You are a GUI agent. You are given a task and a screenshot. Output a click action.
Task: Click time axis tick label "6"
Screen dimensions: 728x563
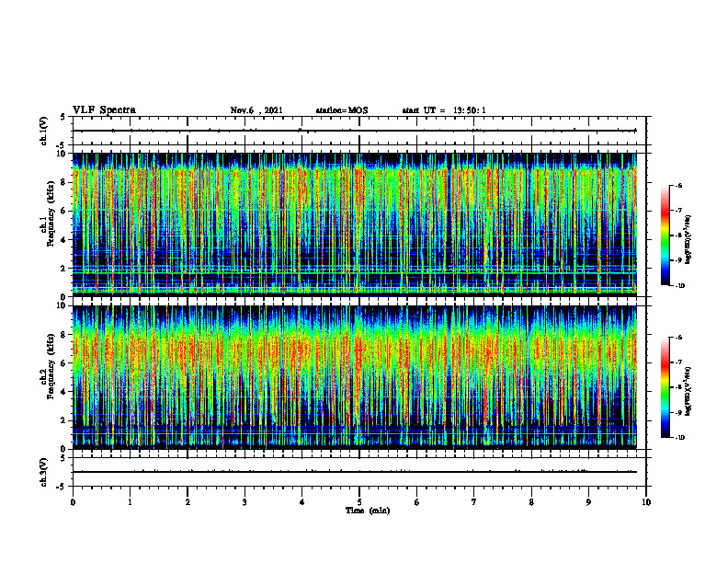[x=417, y=502]
